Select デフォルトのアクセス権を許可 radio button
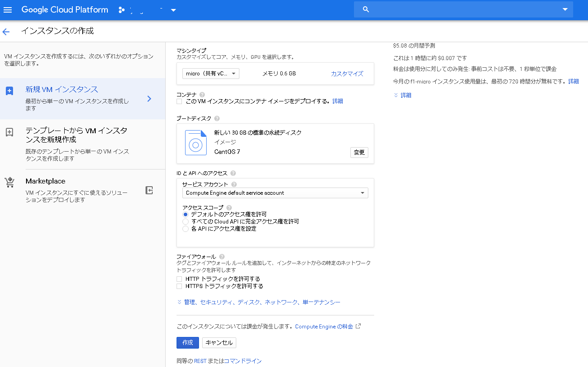The image size is (588, 367). [185, 214]
